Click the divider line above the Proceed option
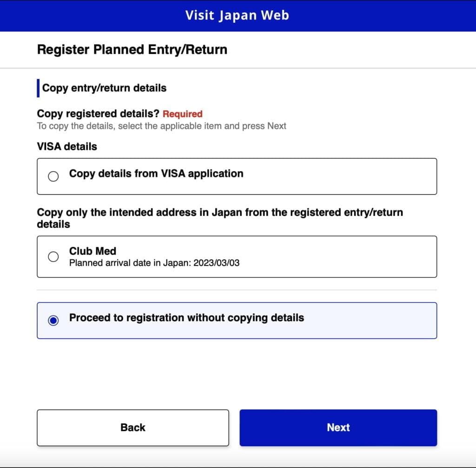Viewport: 476px width, 468px height. point(237,290)
